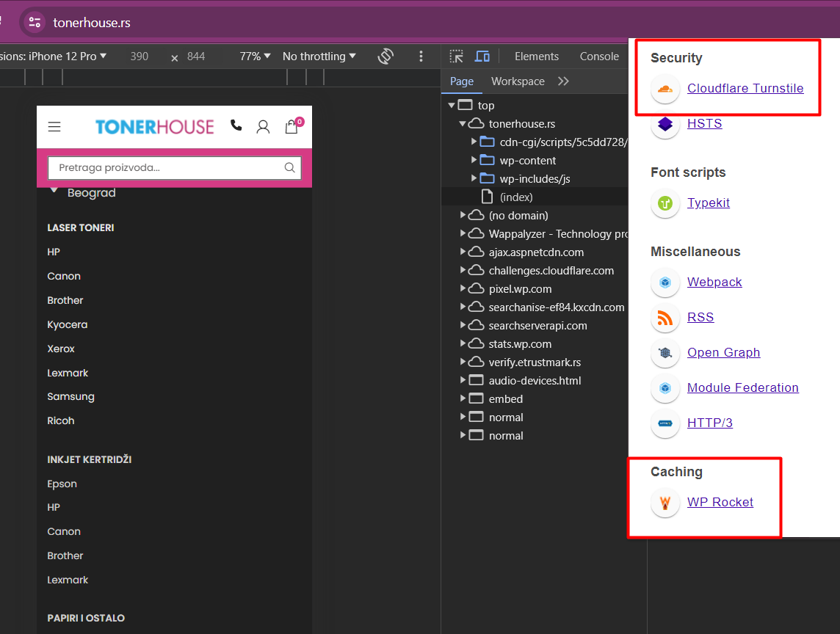Click the Module Federation icon
This screenshot has width=840, height=634.
pyautogui.click(x=665, y=388)
